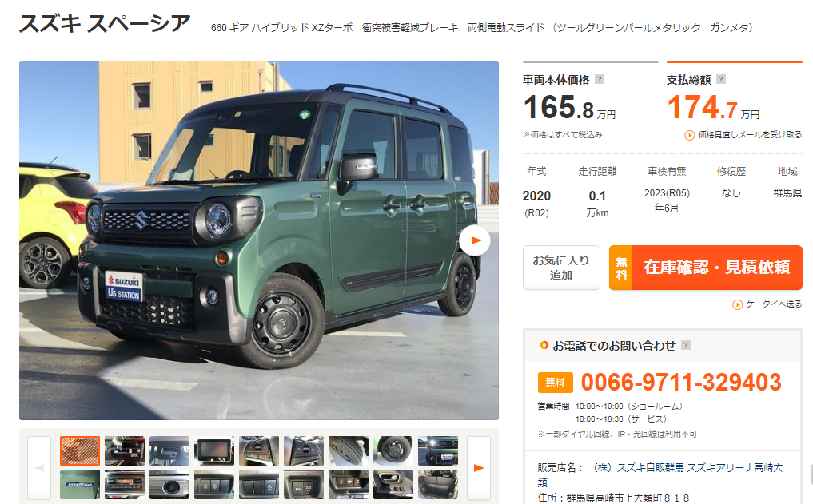Click the main car photo
This screenshot has height=504, width=813.
pyautogui.click(x=259, y=240)
